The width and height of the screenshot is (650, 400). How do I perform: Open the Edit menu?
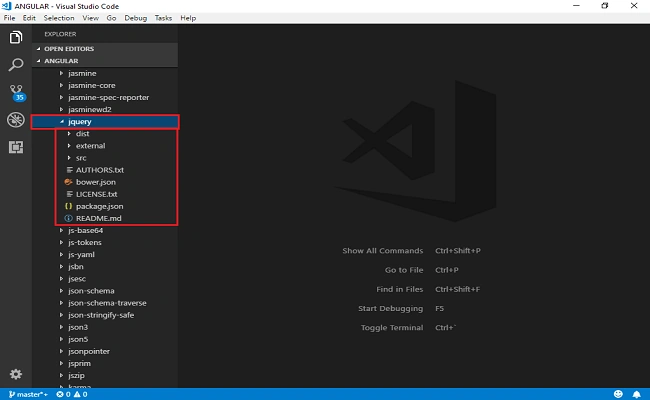29,18
